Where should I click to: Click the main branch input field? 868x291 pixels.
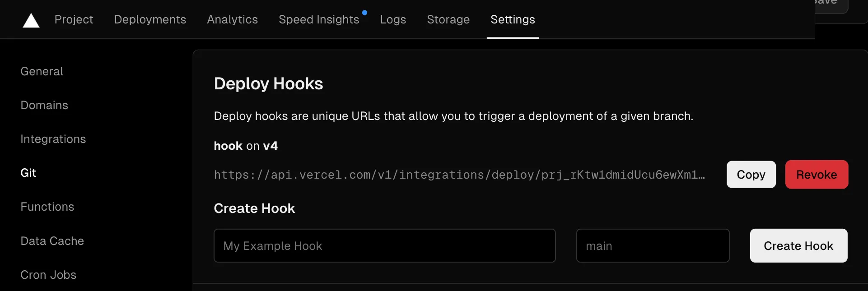coord(652,246)
